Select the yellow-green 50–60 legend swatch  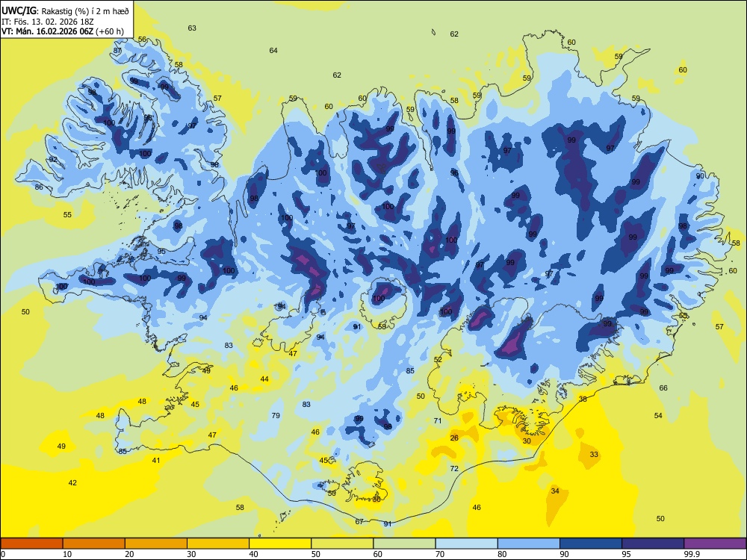point(342,544)
